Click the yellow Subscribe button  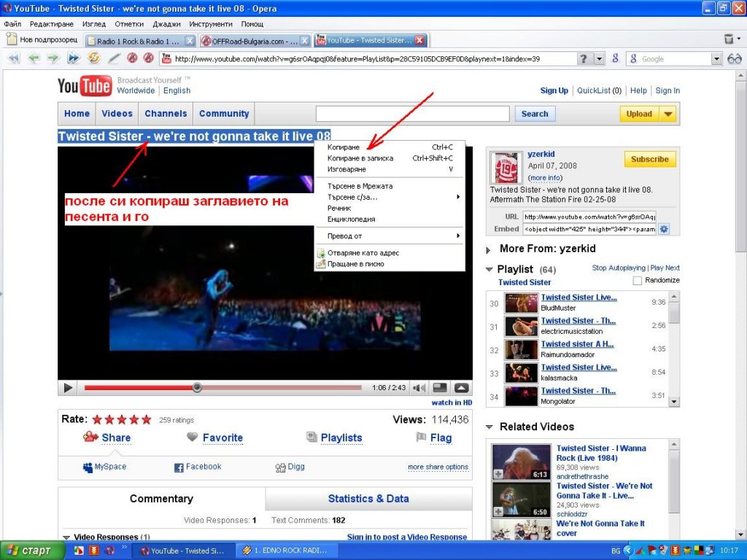coord(649,159)
